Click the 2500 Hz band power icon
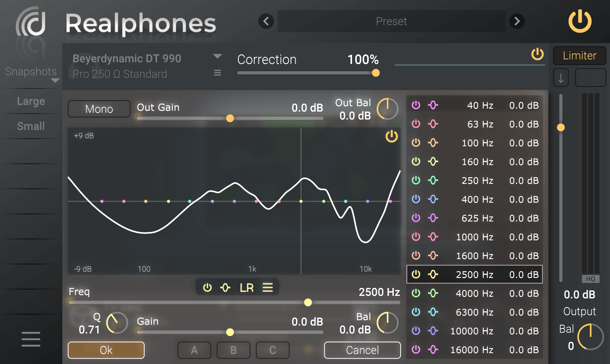 (x=416, y=274)
